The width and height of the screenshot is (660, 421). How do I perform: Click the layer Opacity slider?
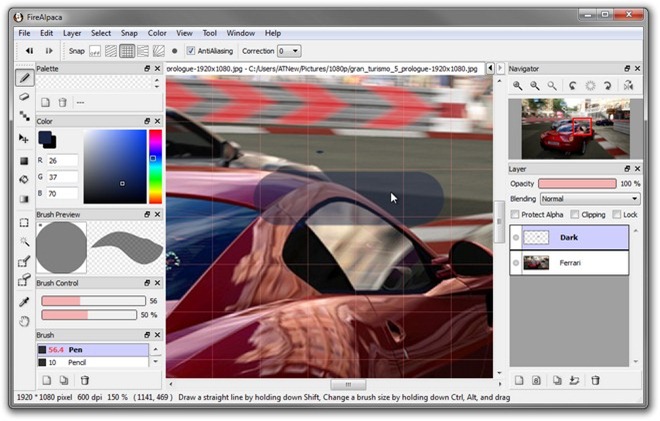[x=577, y=184]
